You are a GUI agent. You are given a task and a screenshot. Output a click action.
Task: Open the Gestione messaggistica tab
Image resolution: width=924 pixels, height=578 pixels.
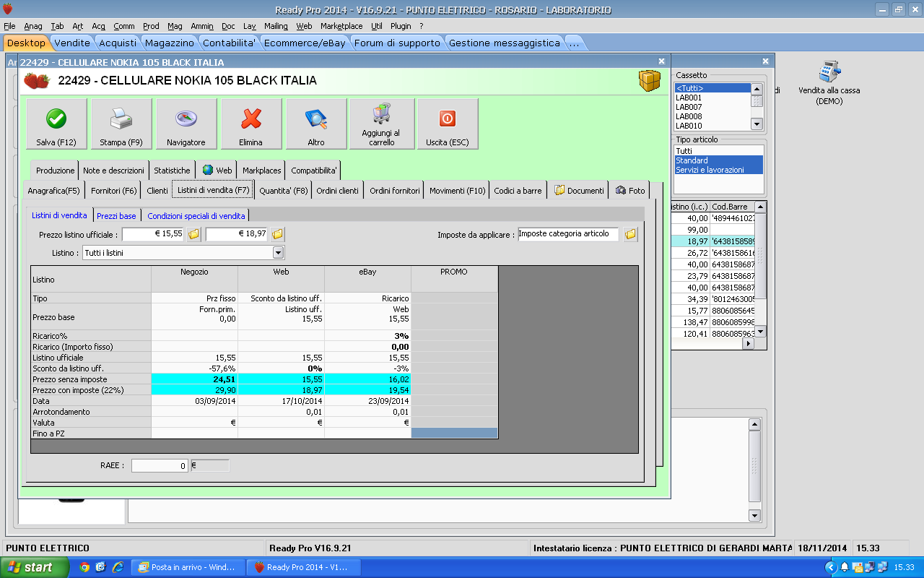tap(504, 43)
